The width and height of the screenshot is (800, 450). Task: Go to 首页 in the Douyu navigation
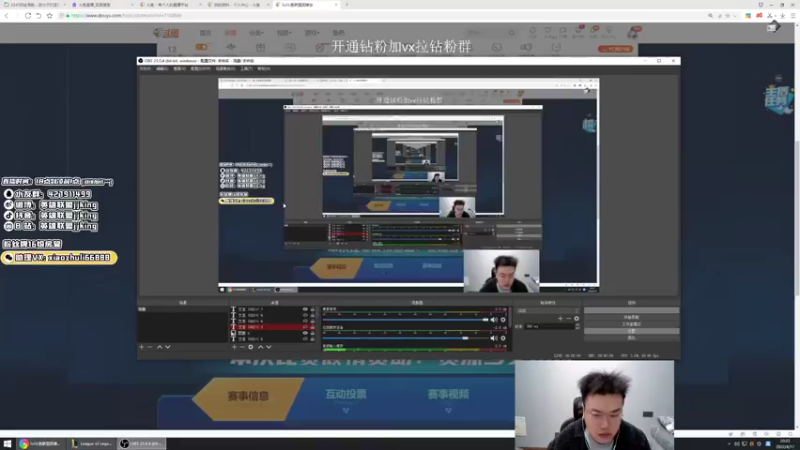point(205,33)
